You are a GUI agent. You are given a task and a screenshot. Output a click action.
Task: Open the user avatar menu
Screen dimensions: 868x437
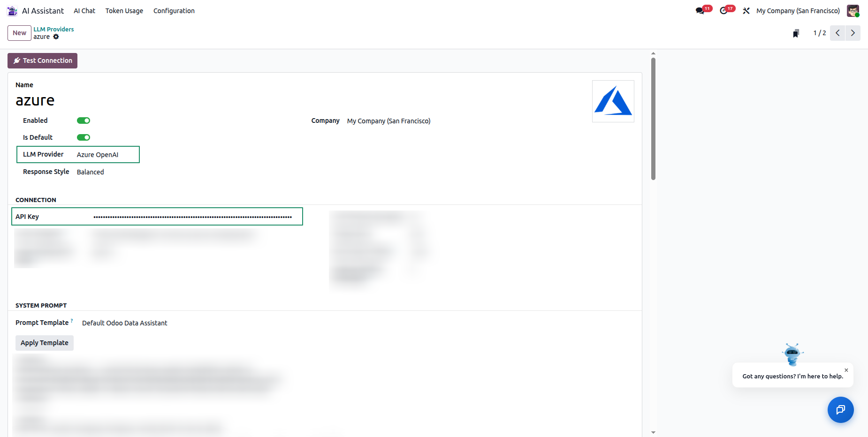click(x=853, y=11)
